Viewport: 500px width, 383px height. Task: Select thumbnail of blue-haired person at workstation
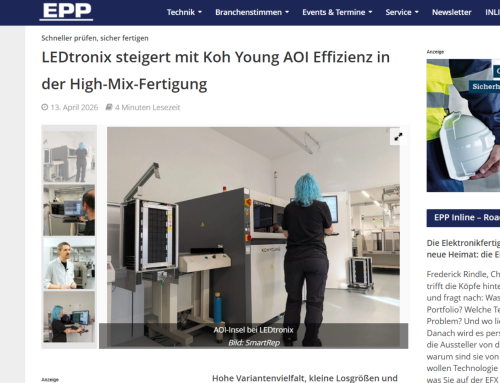tap(69, 317)
